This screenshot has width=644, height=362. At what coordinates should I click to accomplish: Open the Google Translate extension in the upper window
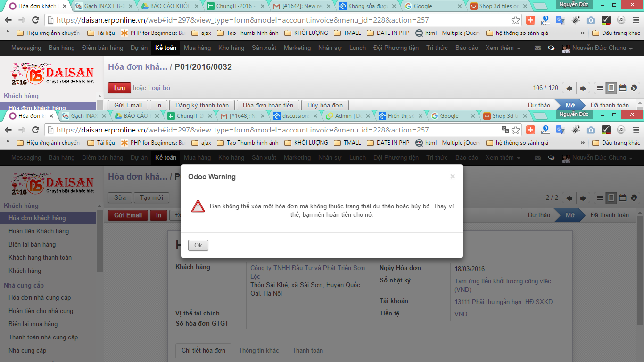tap(560, 20)
